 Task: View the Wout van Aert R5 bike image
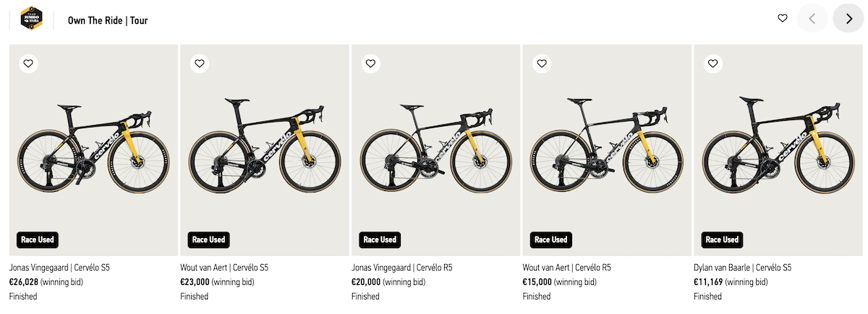click(x=606, y=150)
